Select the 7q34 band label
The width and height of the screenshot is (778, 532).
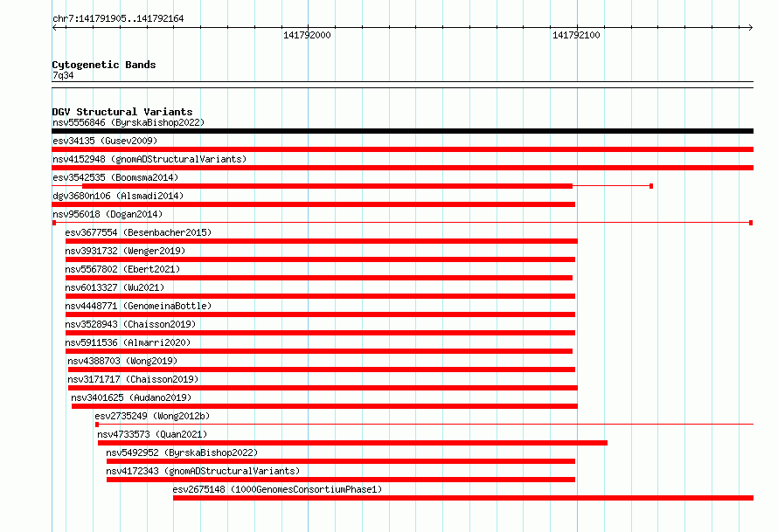pyautogui.click(x=63, y=75)
